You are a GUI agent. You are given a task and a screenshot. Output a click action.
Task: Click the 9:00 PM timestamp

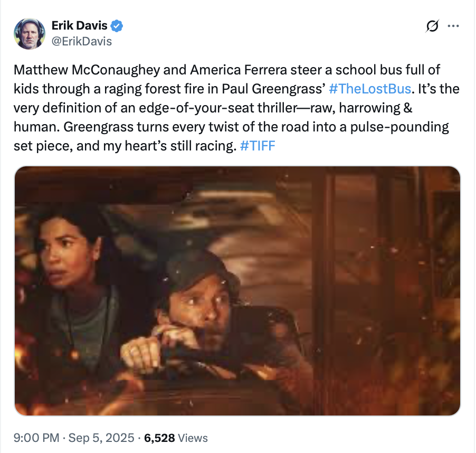click(x=35, y=438)
